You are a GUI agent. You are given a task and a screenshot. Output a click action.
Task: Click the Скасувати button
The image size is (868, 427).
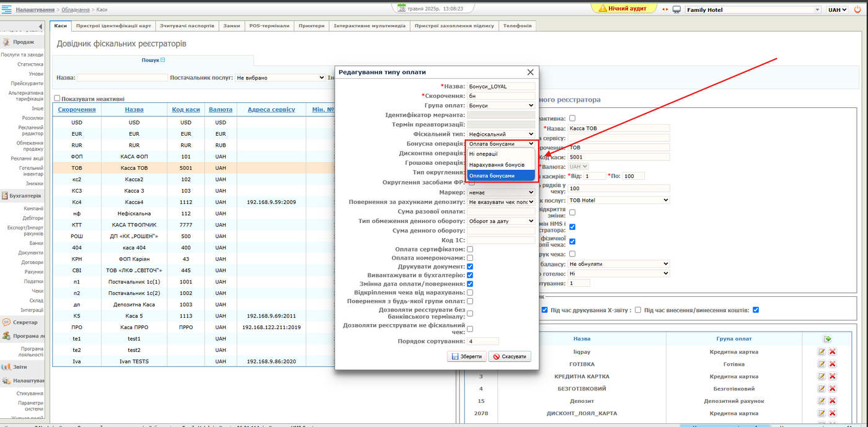510,356
